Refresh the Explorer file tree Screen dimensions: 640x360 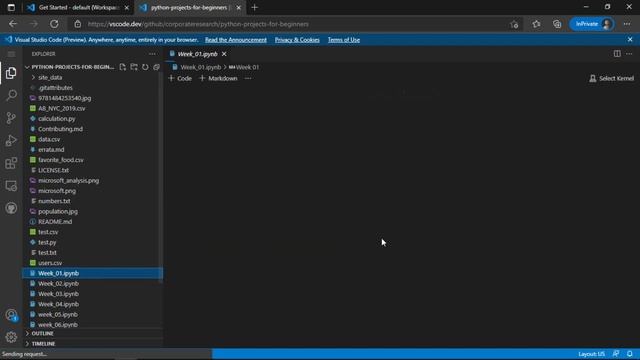point(145,67)
